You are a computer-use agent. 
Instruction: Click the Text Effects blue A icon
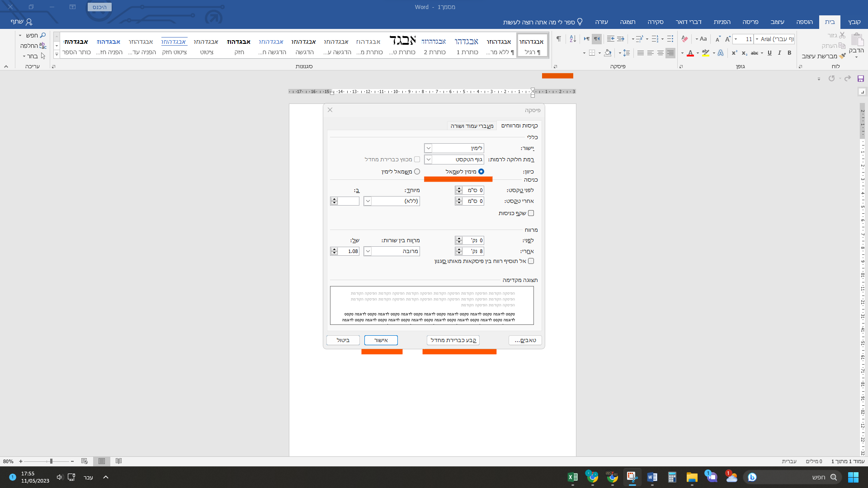coord(721,53)
